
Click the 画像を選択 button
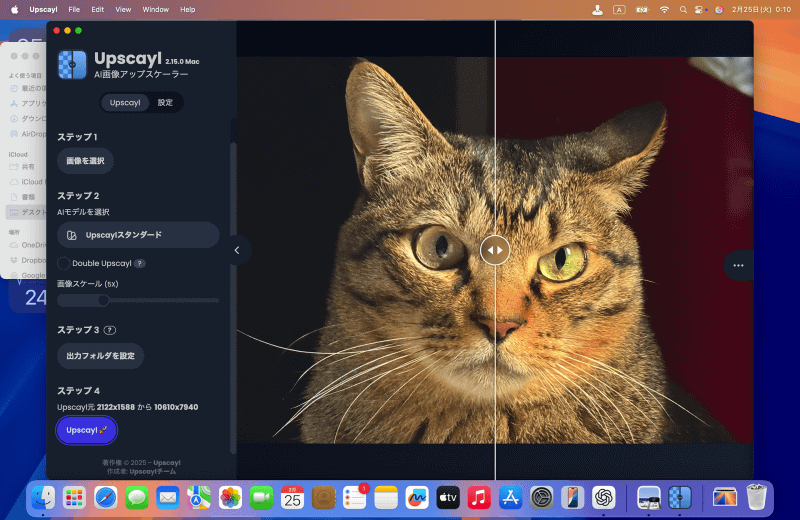(x=85, y=161)
